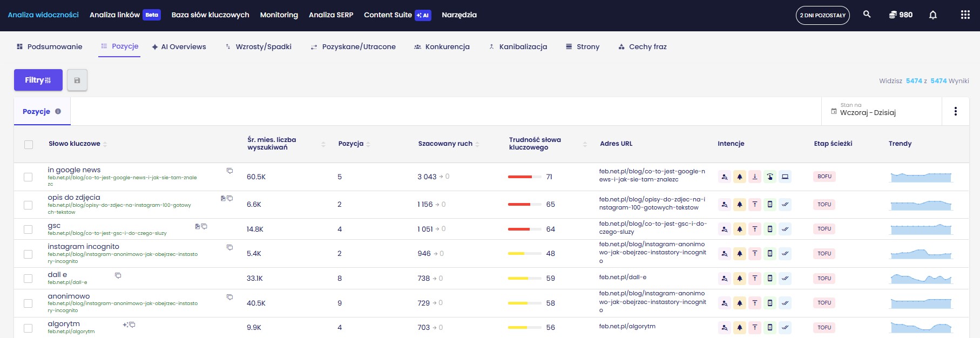The height and width of the screenshot is (338, 980).
Task: Click the notification bell icon
Action: tap(932, 15)
